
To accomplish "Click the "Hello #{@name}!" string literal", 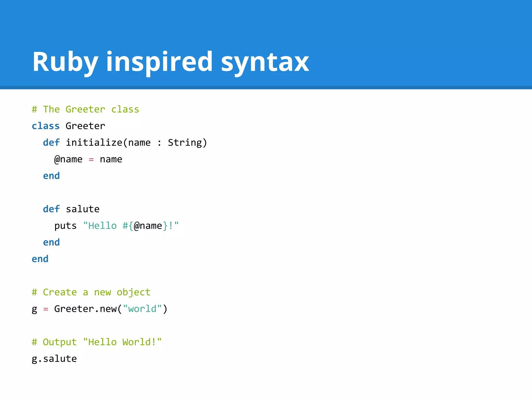I will [x=131, y=226].
